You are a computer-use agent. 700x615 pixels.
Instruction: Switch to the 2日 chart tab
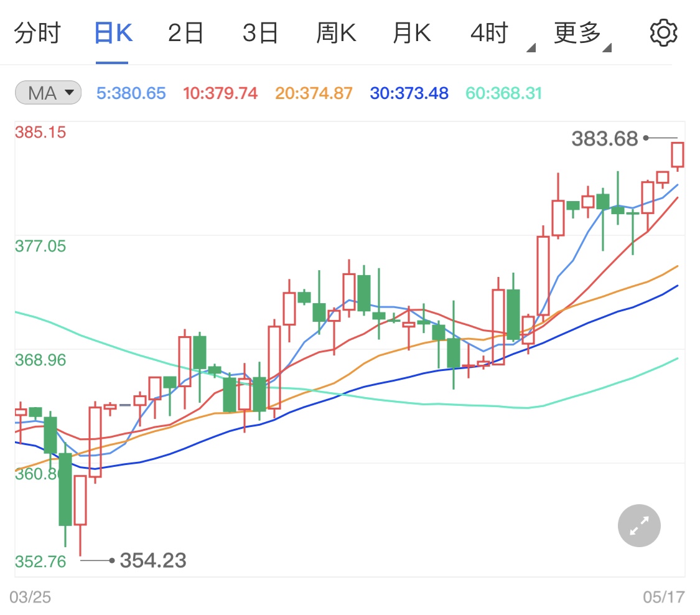tap(185, 32)
